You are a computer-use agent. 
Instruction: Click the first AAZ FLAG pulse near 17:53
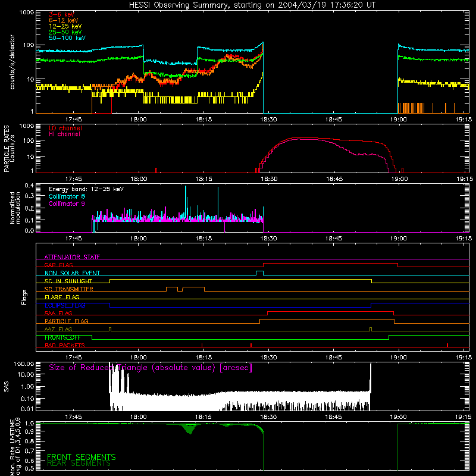tap(110, 329)
